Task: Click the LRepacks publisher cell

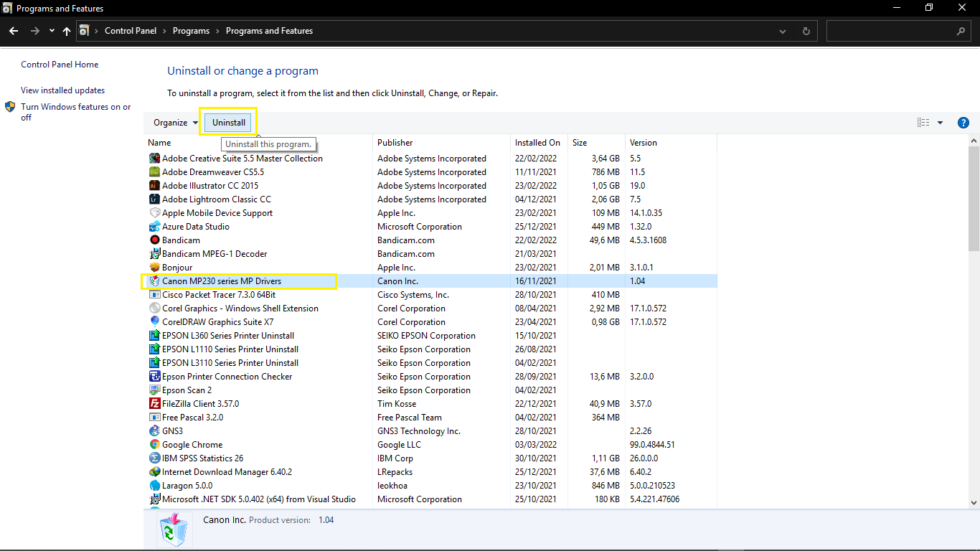Action: tap(395, 472)
